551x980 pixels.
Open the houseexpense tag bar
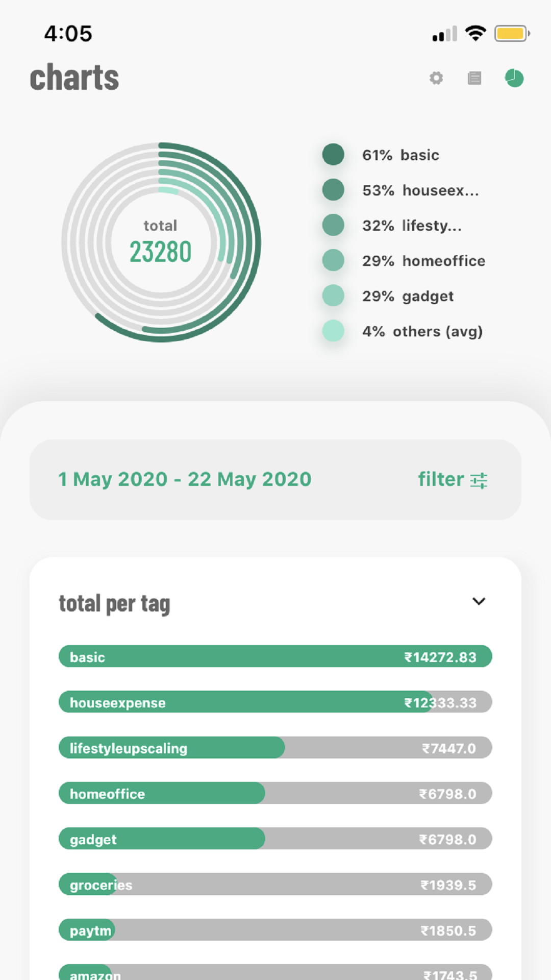pos(275,702)
